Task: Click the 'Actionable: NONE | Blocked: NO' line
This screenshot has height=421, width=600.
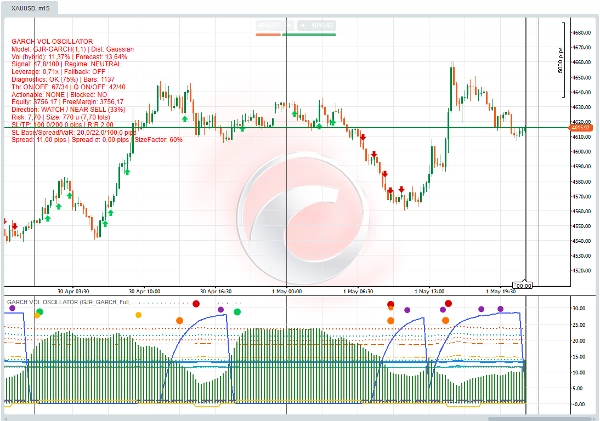Action: coord(59,94)
